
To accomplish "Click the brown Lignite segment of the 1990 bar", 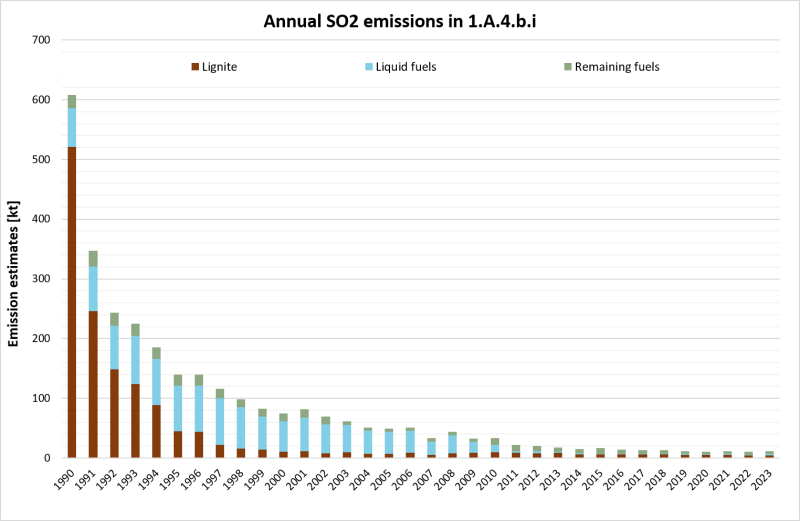I will pos(72,302).
